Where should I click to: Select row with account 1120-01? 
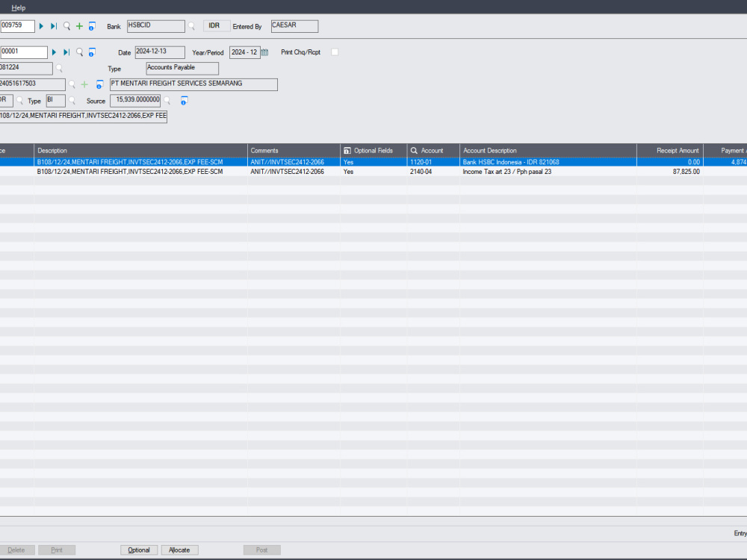coord(373,162)
